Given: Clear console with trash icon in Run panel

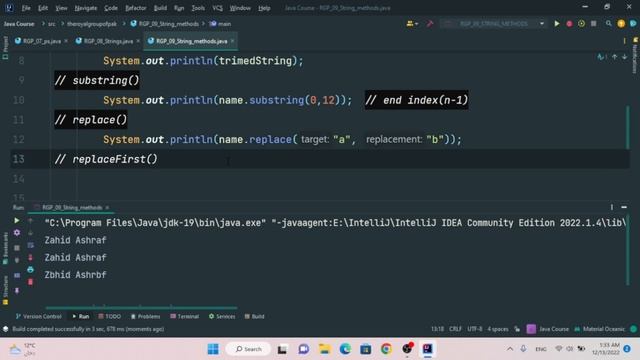Looking at the screenshot, I should tap(31, 282).
